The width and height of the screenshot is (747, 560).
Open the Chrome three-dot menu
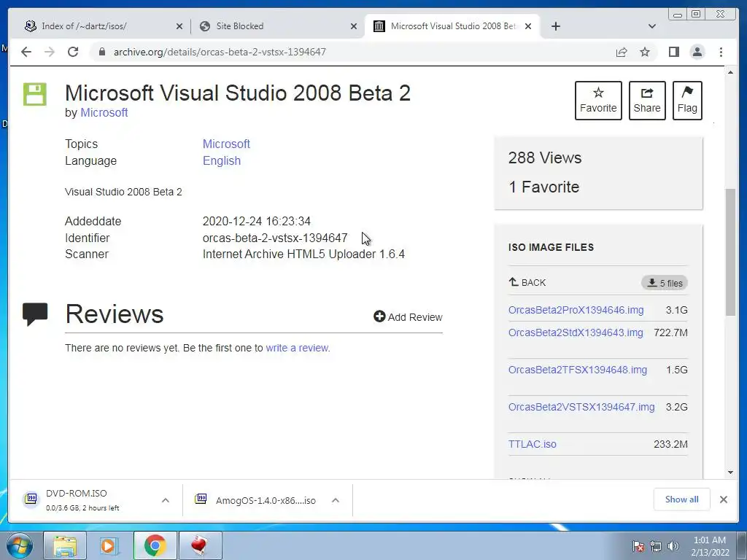click(x=721, y=52)
